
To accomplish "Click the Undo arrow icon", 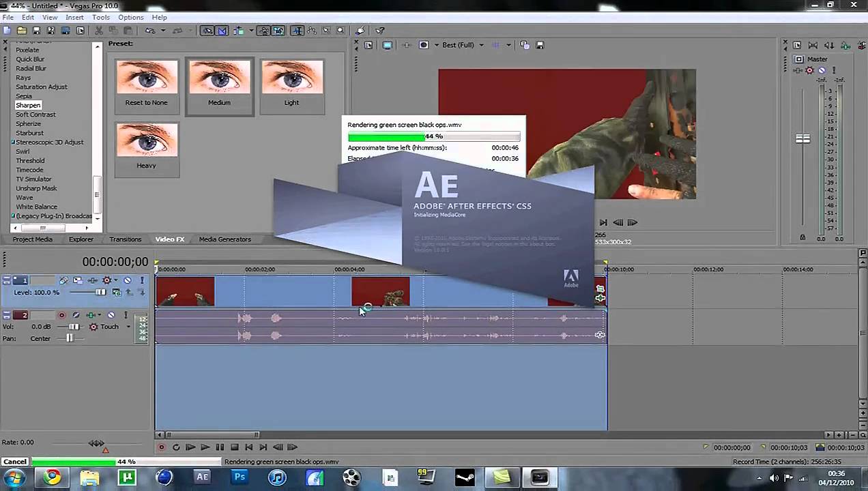I will [x=150, y=31].
